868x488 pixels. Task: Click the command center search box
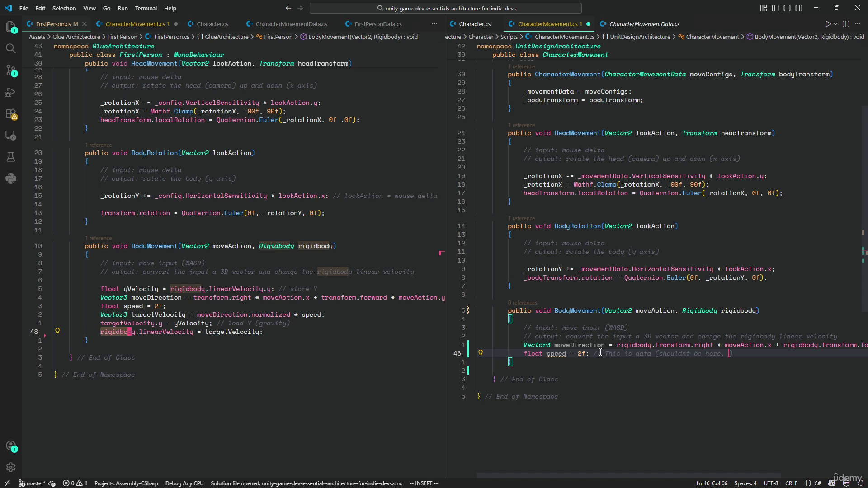tap(445, 8)
